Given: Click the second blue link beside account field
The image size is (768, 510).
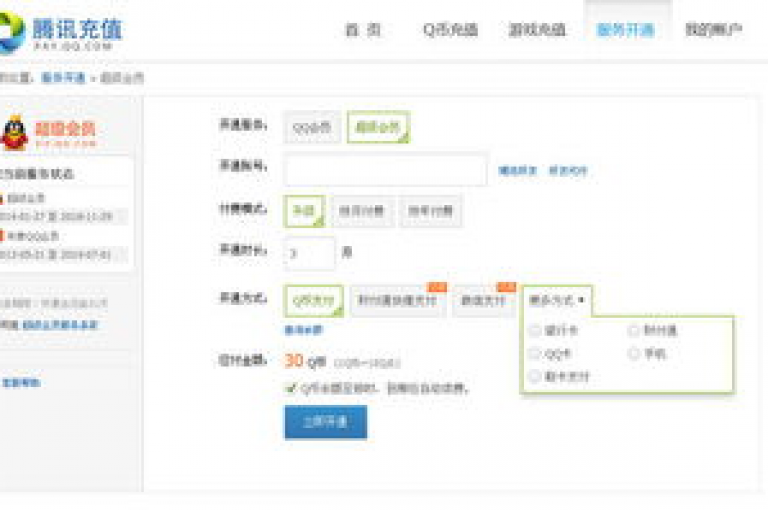Looking at the screenshot, I should [x=568, y=170].
